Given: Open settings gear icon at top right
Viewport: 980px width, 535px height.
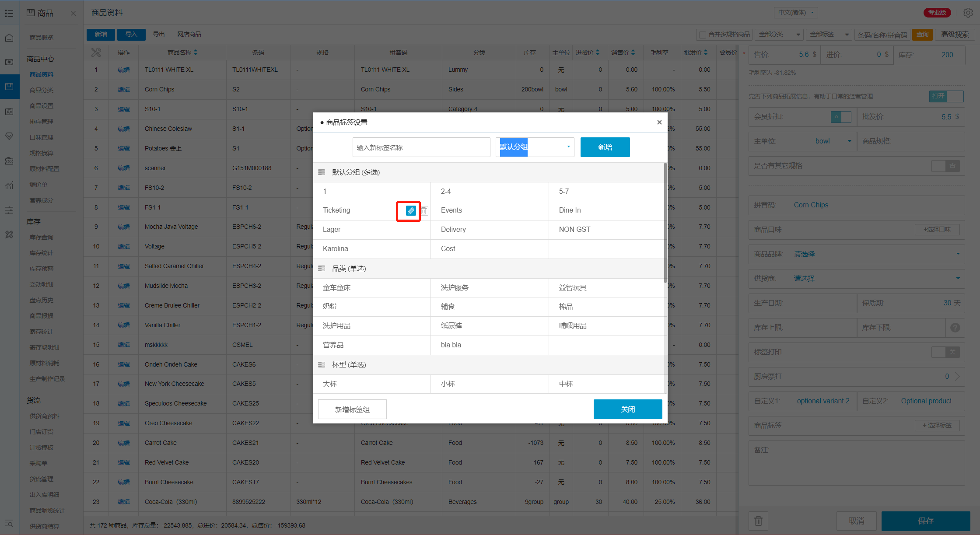Looking at the screenshot, I should tap(968, 13).
